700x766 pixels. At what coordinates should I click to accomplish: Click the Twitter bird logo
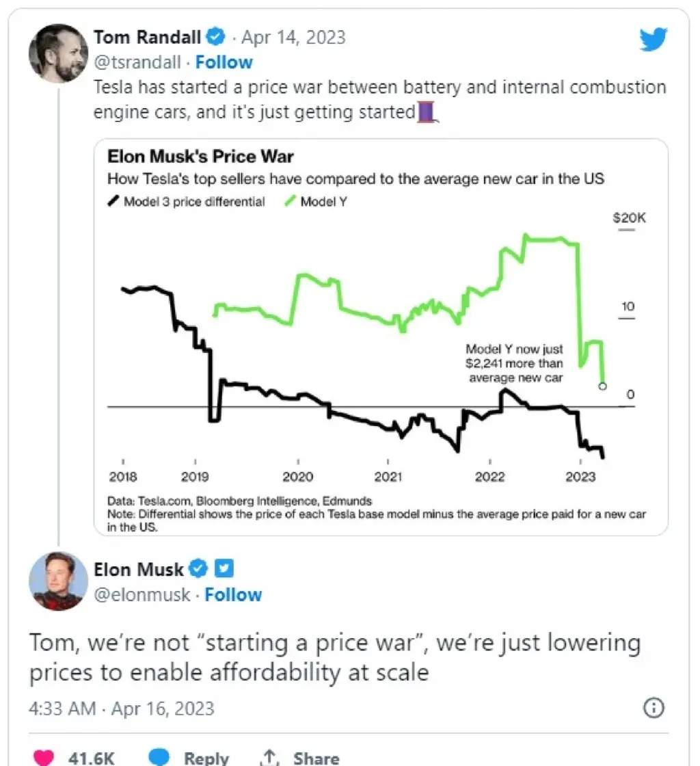click(653, 39)
